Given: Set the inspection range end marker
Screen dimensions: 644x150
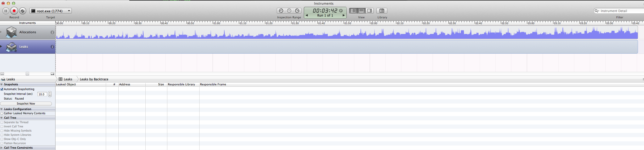Looking at the screenshot, I should [297, 11].
